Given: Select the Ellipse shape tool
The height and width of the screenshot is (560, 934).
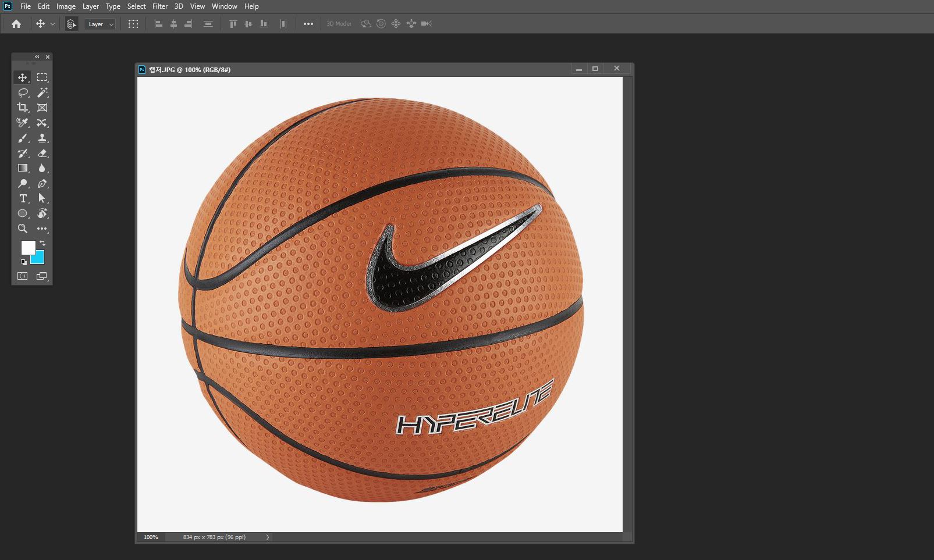Looking at the screenshot, I should coord(22,213).
